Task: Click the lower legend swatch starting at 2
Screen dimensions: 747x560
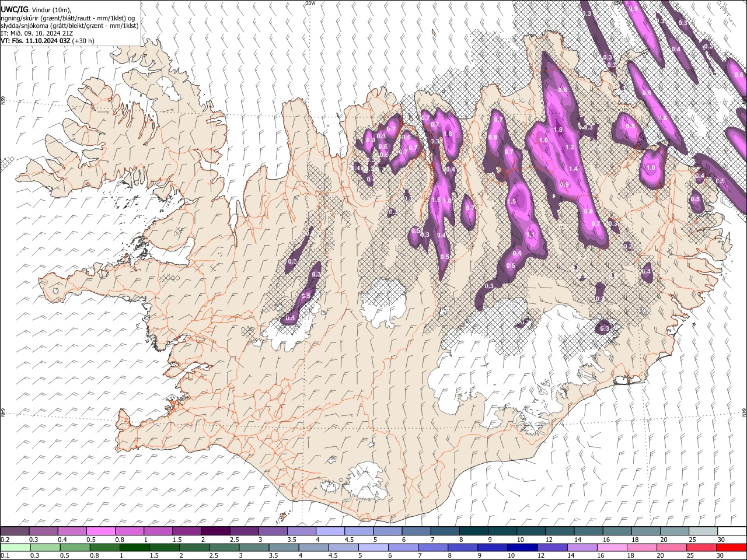Action: [x=194, y=547]
